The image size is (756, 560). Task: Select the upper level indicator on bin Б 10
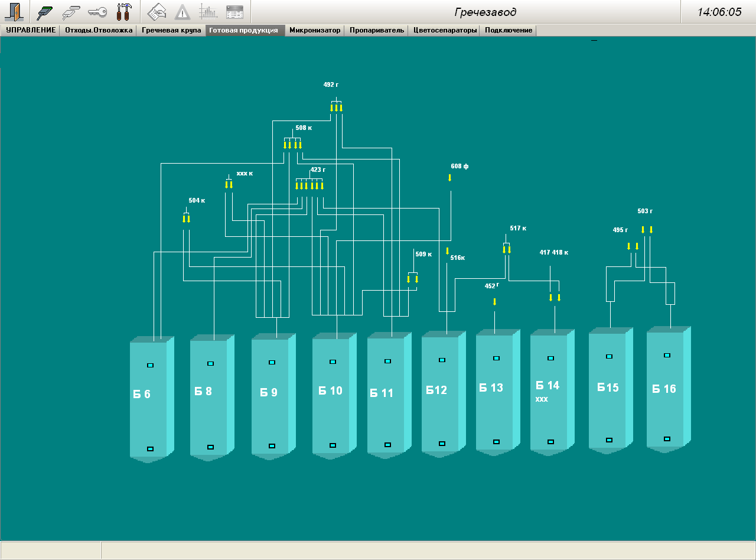333,362
